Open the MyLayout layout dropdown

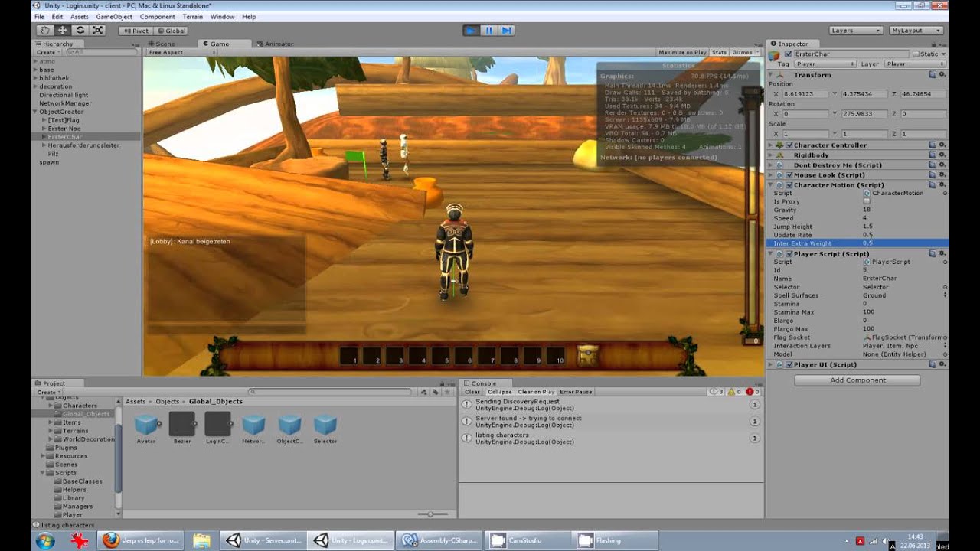pyautogui.click(x=916, y=31)
